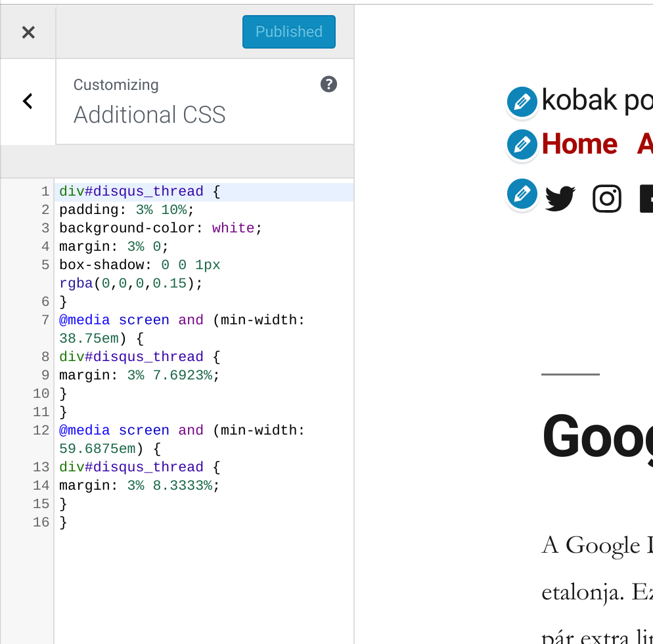The image size is (653, 644).
Task: Click line number 16 in the gutter
Action: [41, 522]
